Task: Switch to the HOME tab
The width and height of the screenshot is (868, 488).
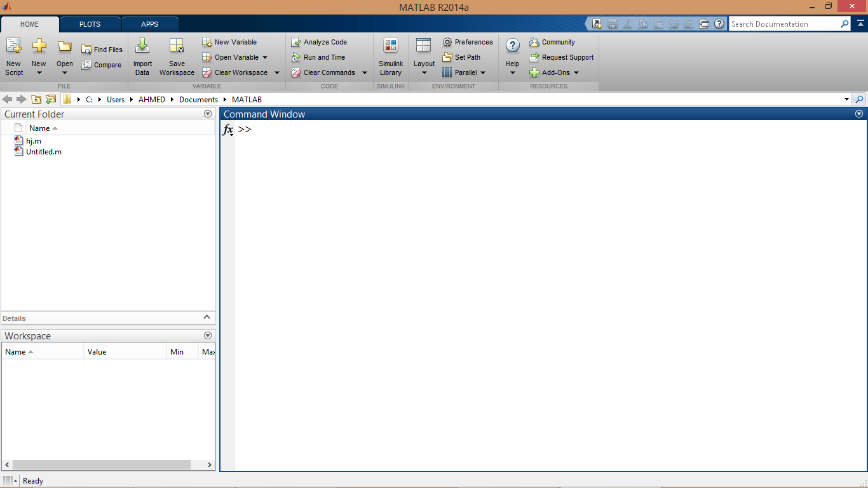Action: coord(30,24)
